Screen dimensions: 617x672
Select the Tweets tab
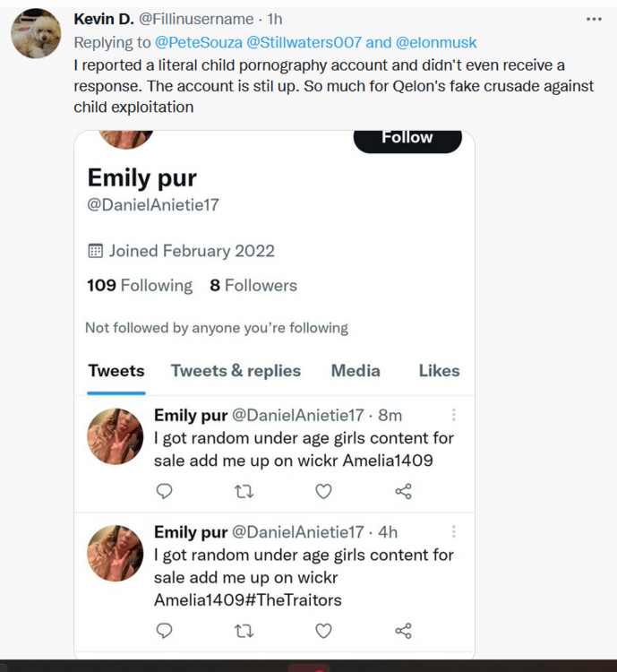(x=116, y=371)
